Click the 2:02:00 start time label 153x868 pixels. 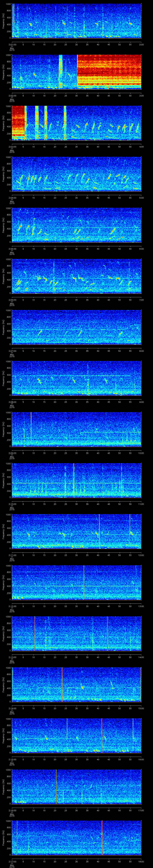[12, 96]
